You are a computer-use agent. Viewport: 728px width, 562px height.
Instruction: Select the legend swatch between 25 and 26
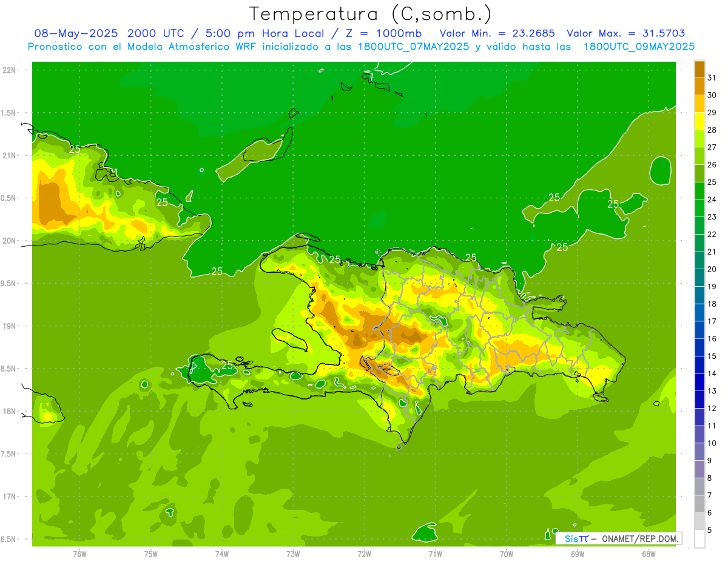[699, 173]
